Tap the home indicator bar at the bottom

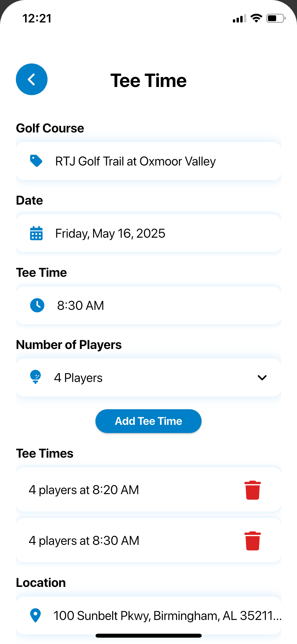coord(149,636)
